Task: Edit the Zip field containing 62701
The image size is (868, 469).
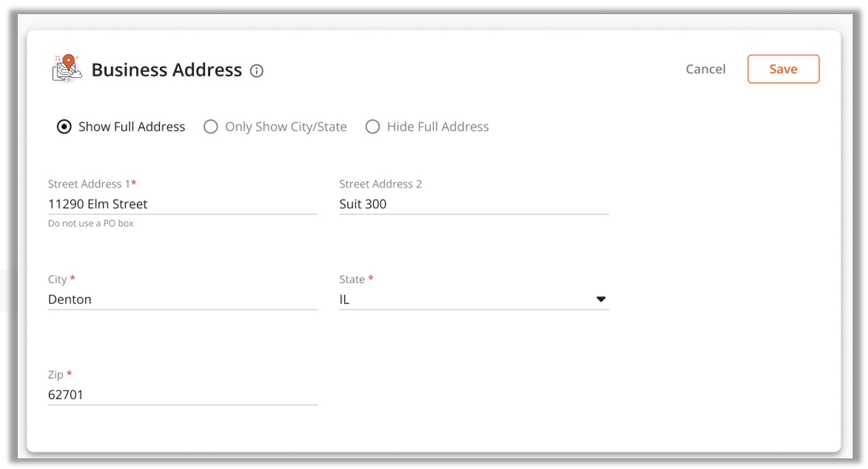Action: pos(182,394)
